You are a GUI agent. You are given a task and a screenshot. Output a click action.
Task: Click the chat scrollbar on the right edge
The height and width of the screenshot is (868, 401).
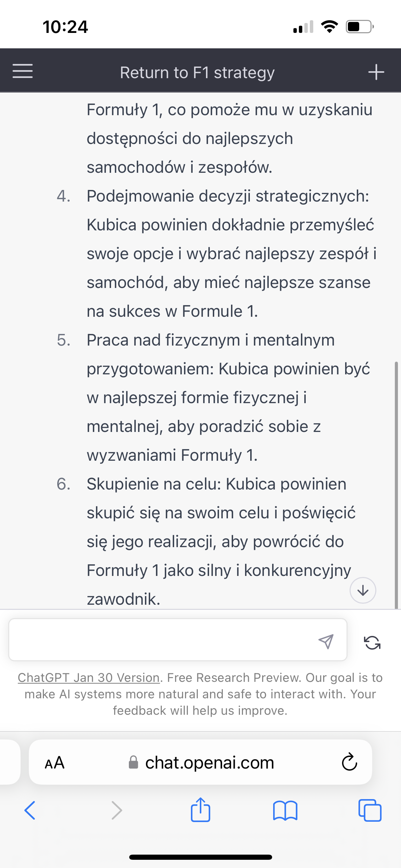click(x=396, y=480)
